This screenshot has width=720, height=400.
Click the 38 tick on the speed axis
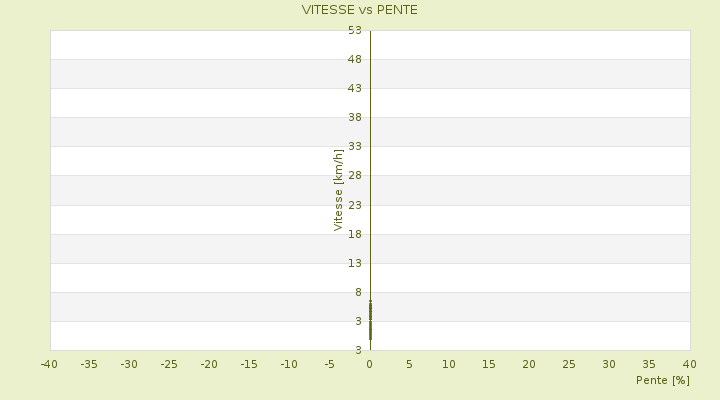click(354, 117)
